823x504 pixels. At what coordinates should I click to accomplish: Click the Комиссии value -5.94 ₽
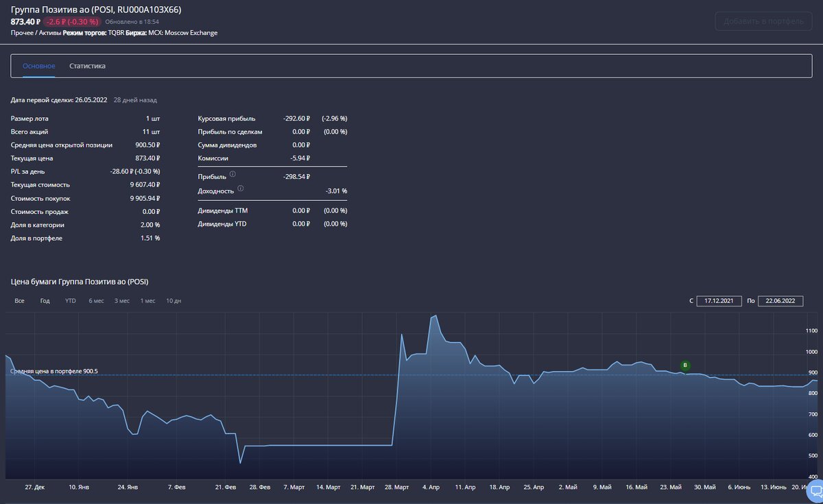point(301,158)
